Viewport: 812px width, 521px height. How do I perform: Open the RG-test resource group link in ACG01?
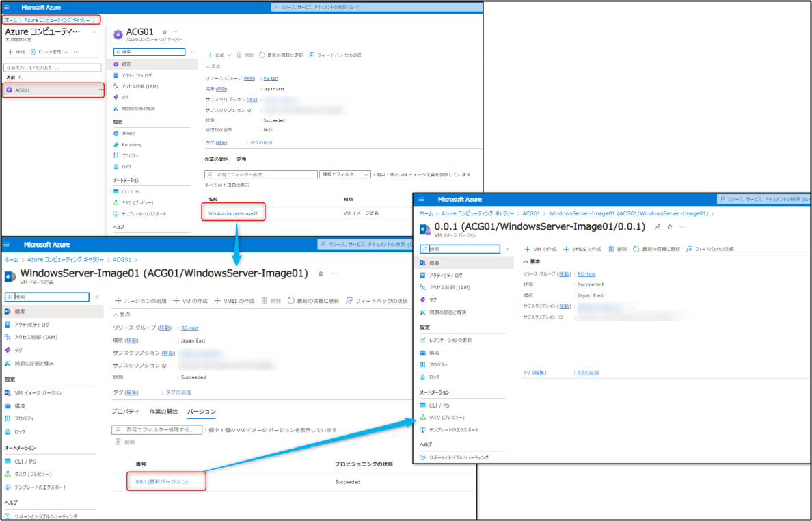271,78
